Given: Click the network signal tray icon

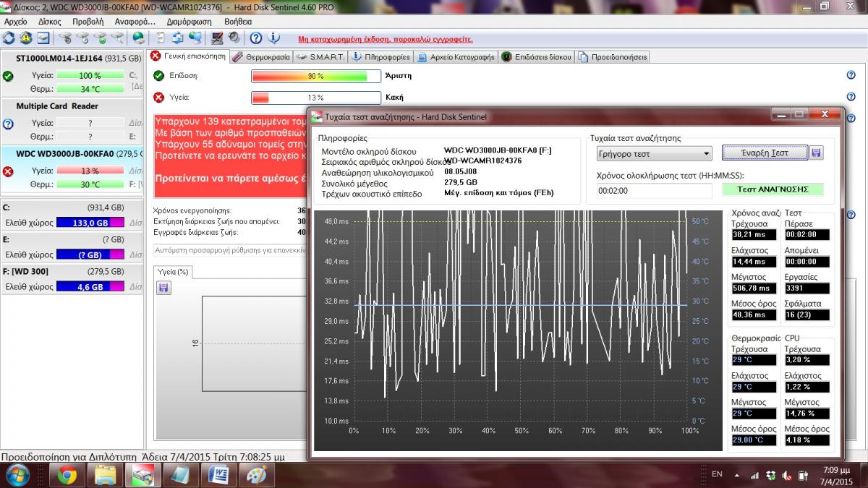Looking at the screenshot, I should pyautogui.click(x=756, y=475).
